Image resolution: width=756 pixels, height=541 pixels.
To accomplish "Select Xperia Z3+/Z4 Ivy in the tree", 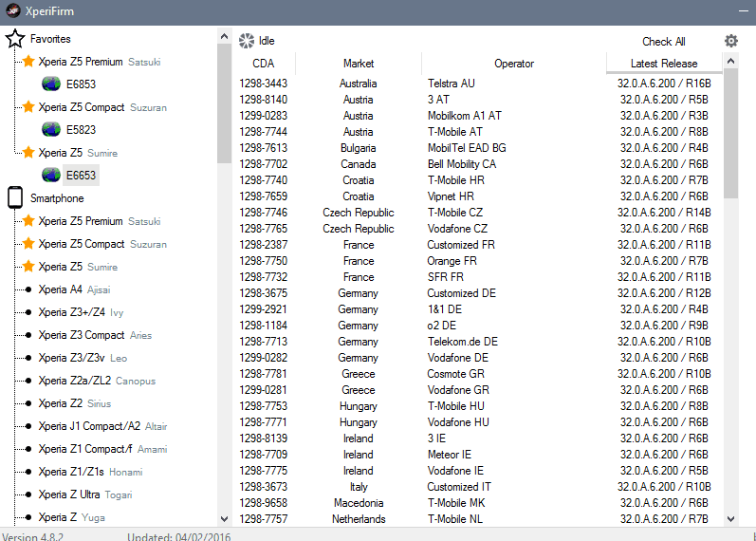I will pos(81,312).
